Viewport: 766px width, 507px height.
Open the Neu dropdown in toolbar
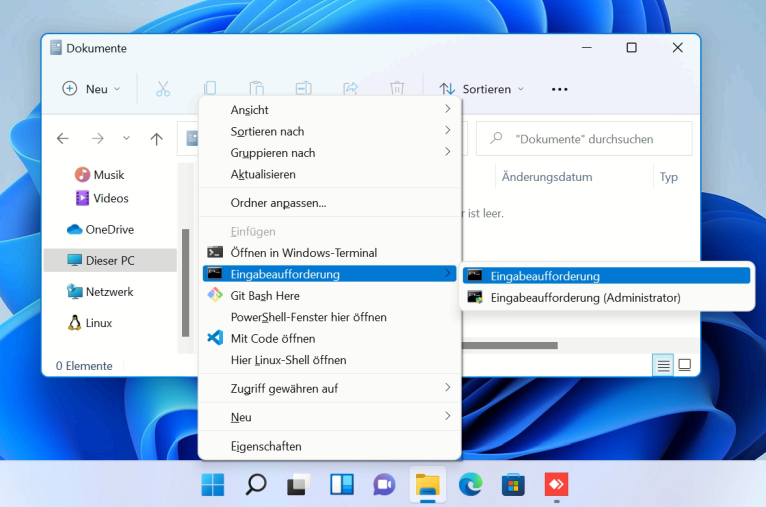tap(91, 89)
